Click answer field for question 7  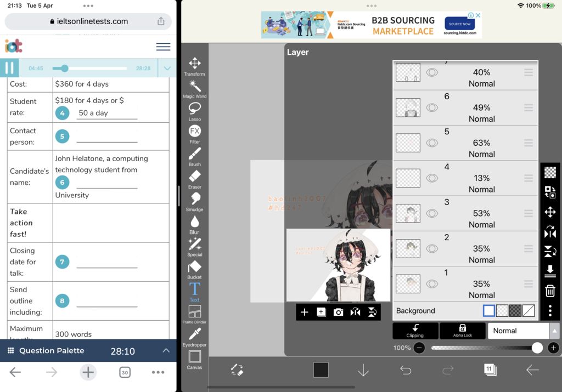point(107,262)
